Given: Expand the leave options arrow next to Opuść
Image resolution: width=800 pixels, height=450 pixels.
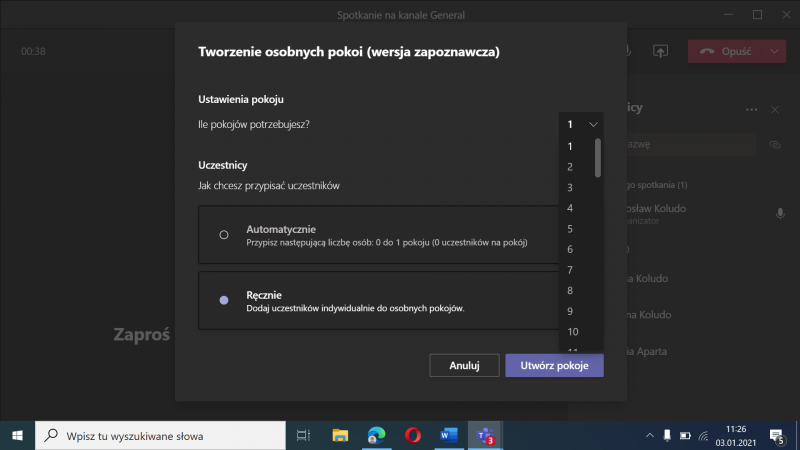Looking at the screenshot, I should pos(774,52).
